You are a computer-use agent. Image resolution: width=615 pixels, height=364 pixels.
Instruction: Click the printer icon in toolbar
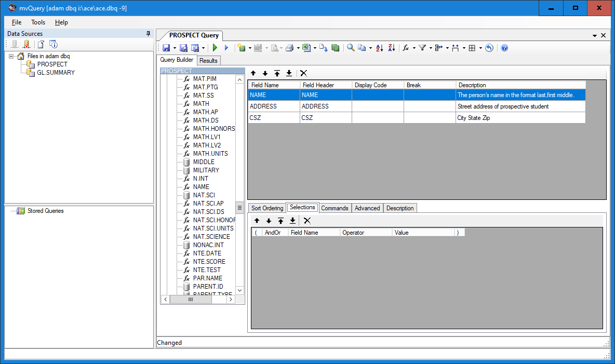pos(290,48)
